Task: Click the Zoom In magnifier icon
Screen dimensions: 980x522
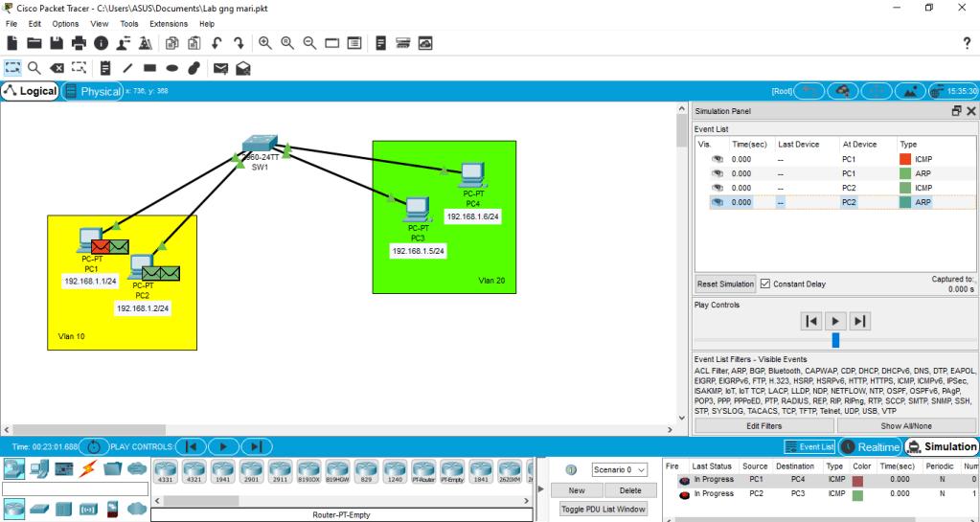Action: (265, 43)
